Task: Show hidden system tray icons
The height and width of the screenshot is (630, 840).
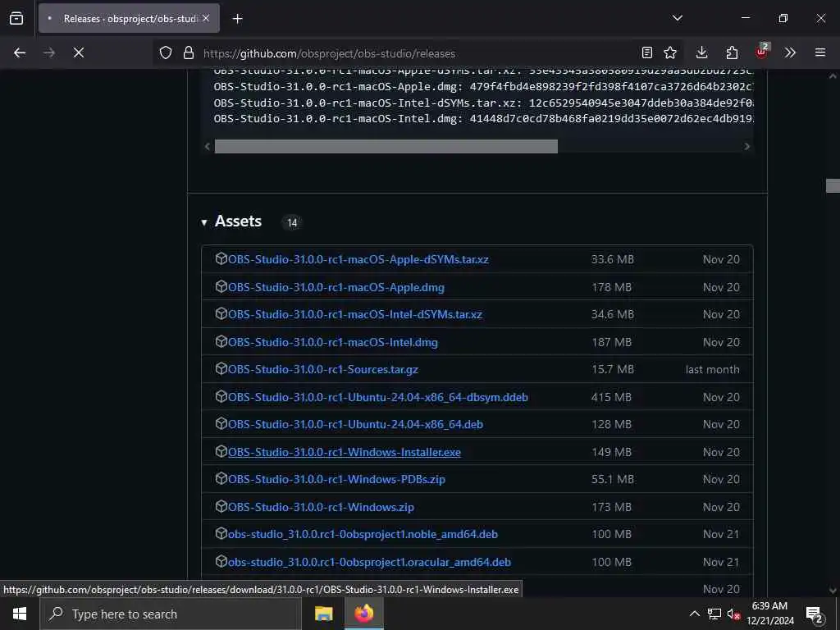Action: [694, 614]
